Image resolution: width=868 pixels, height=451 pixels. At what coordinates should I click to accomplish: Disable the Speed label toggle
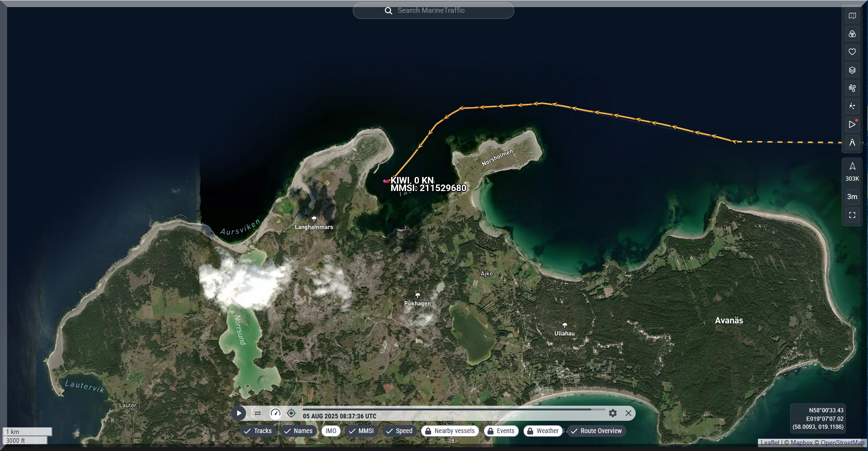tap(399, 431)
